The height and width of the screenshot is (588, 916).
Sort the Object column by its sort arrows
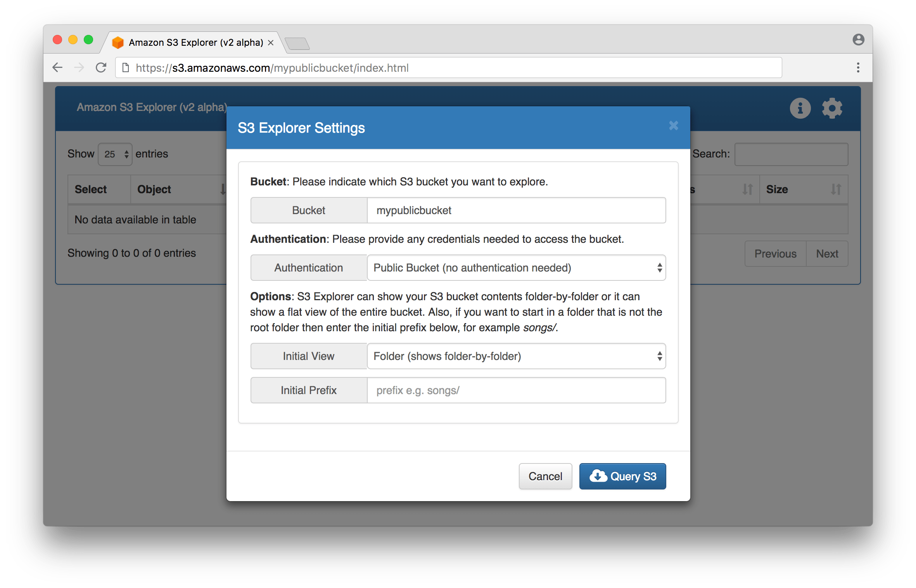(223, 189)
